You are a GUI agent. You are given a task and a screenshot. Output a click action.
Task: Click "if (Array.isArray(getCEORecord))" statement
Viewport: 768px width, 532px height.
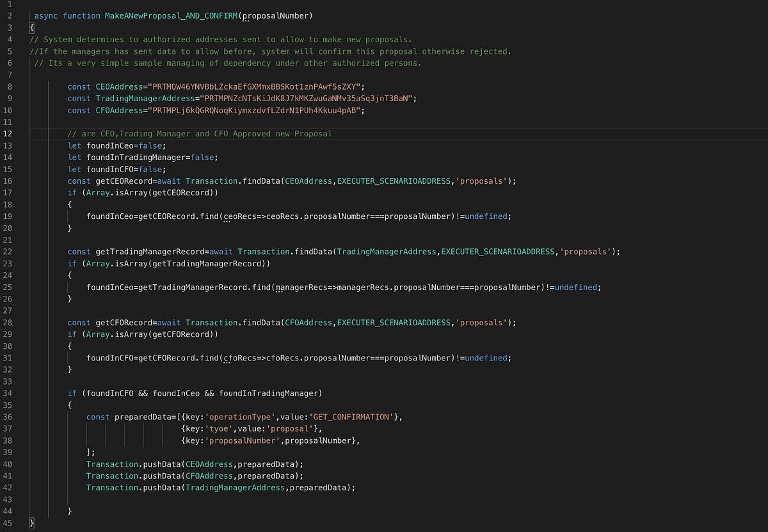[x=143, y=193]
